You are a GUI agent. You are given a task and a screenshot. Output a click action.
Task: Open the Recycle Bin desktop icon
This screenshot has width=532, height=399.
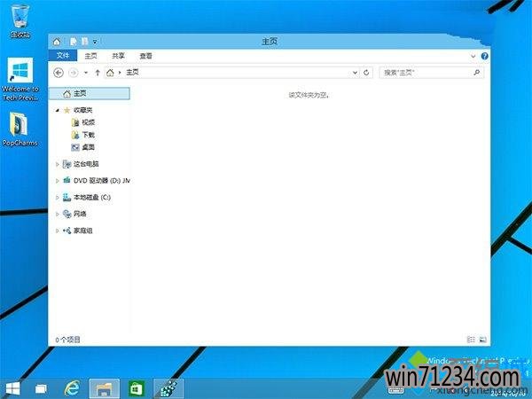click(x=20, y=20)
